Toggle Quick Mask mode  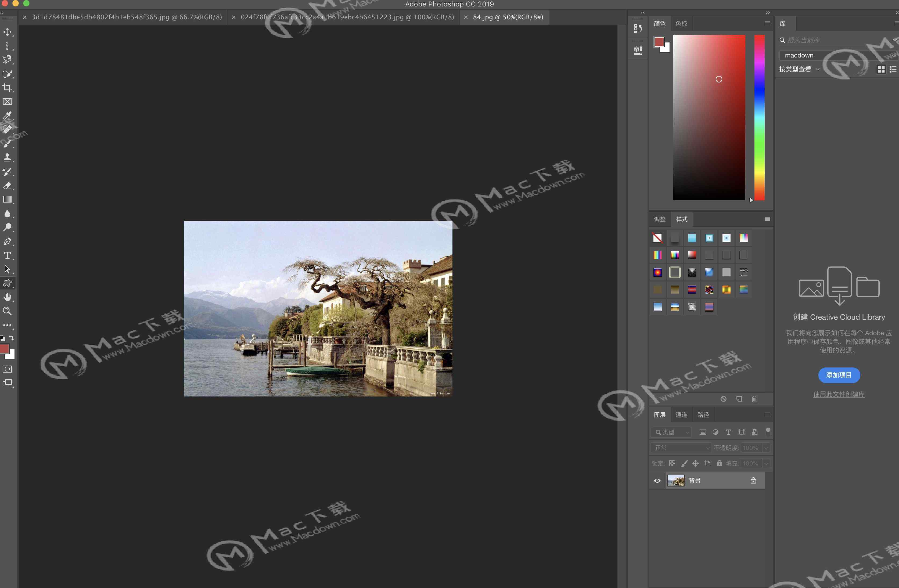point(7,369)
